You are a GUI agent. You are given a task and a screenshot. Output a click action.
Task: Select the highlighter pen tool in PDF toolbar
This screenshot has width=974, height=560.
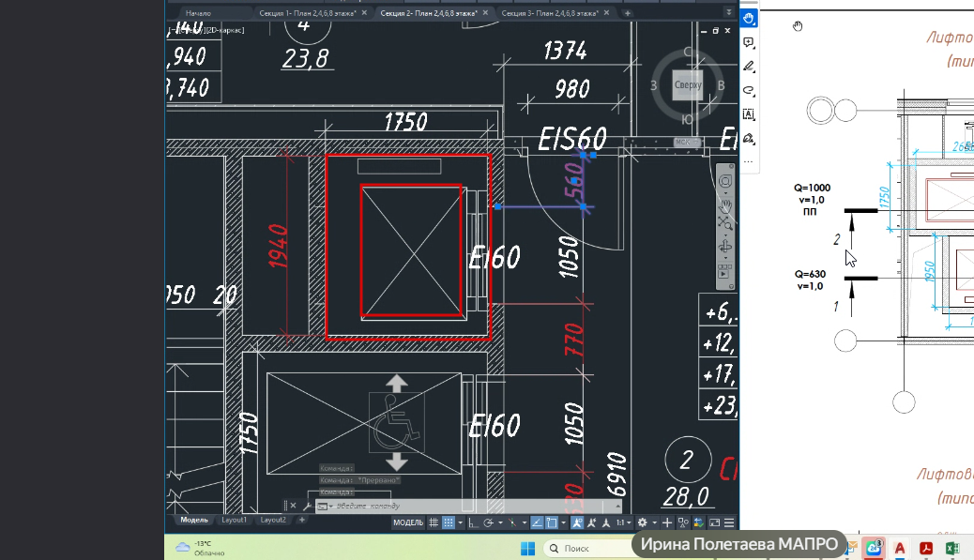coord(749,67)
